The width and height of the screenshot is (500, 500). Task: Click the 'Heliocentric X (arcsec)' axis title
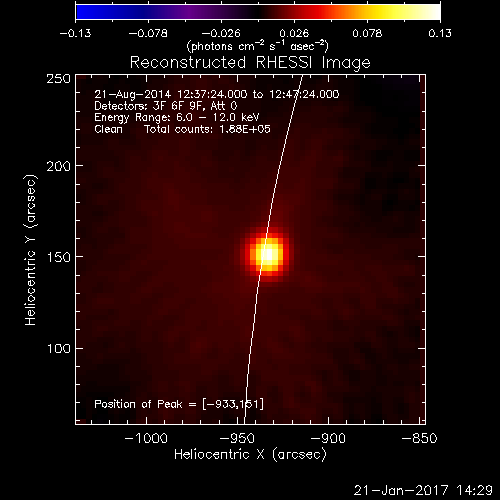[x=250, y=455]
